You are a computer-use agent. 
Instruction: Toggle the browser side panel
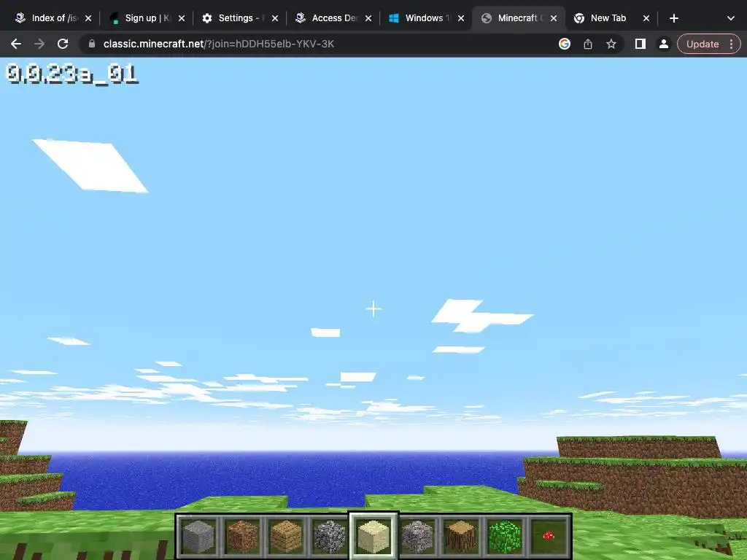(640, 44)
